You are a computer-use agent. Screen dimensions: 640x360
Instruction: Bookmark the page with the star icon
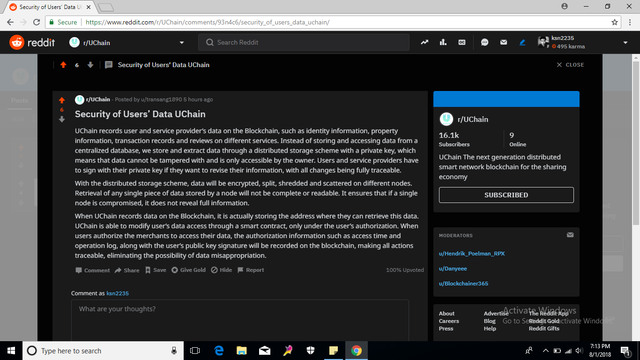tap(614, 22)
